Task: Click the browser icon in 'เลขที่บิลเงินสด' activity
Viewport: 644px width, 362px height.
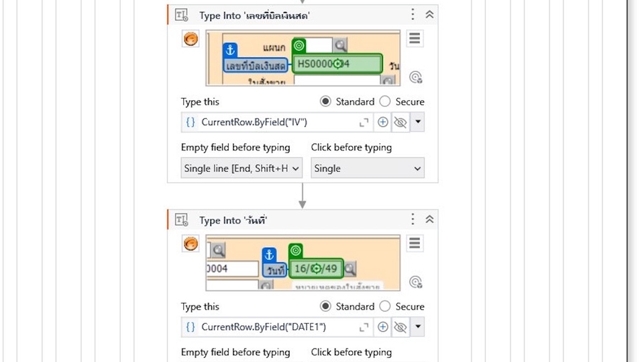Action: [191, 40]
